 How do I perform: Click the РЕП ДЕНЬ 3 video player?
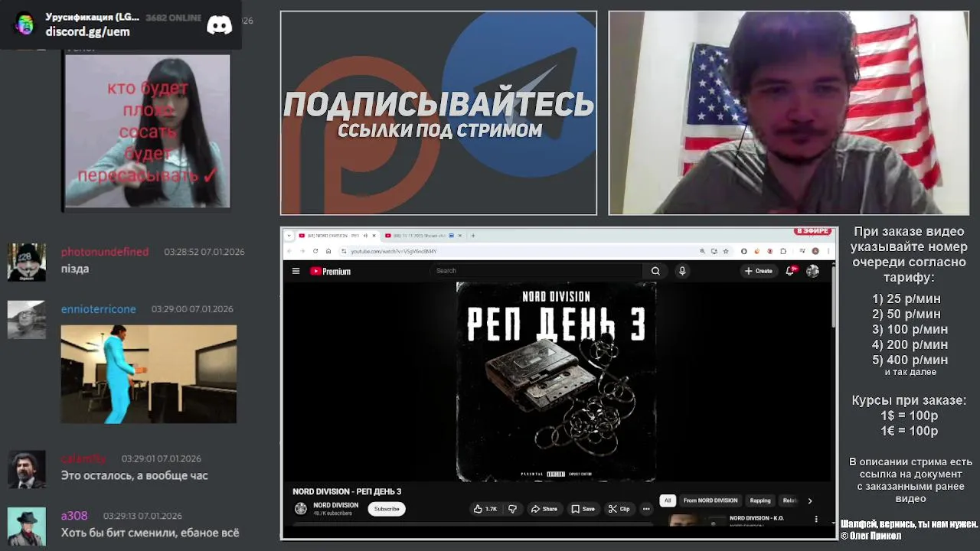(557, 383)
